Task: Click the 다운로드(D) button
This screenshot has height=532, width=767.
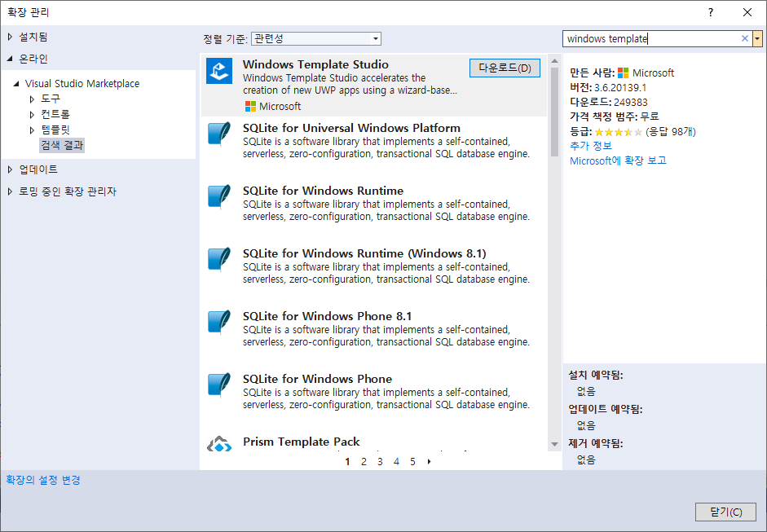Action: point(505,68)
